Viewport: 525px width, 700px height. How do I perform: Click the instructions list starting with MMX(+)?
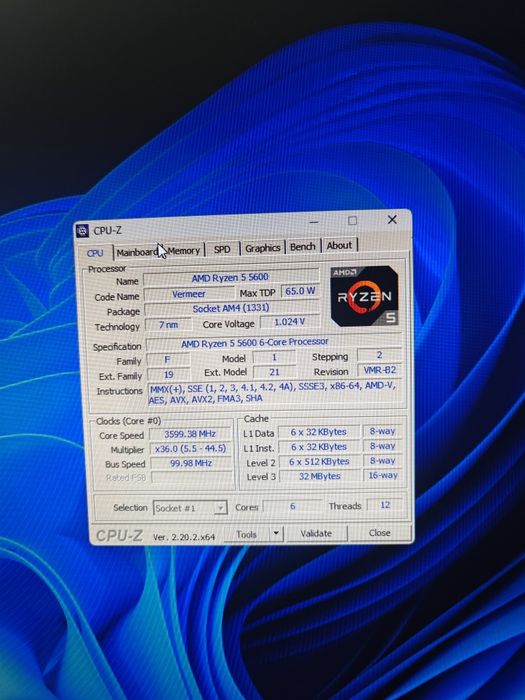pyautogui.click(x=273, y=392)
